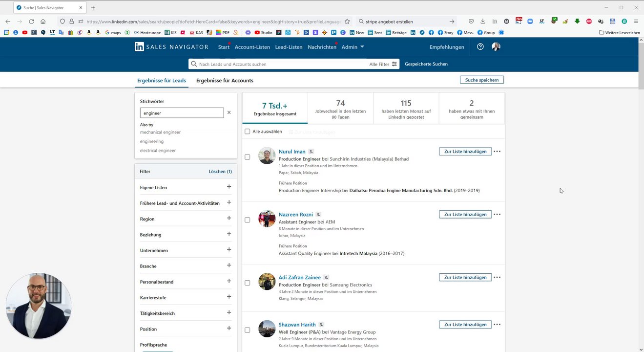The width and height of the screenshot is (644, 352).
Task: Go to the browser home page icon
Action: (x=43, y=22)
